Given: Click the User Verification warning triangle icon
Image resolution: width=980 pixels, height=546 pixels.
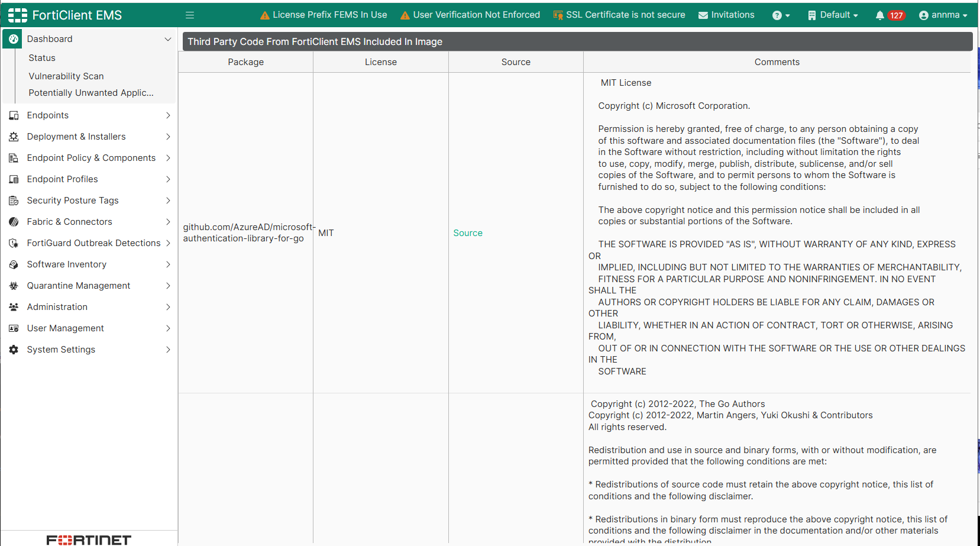Looking at the screenshot, I should [405, 15].
